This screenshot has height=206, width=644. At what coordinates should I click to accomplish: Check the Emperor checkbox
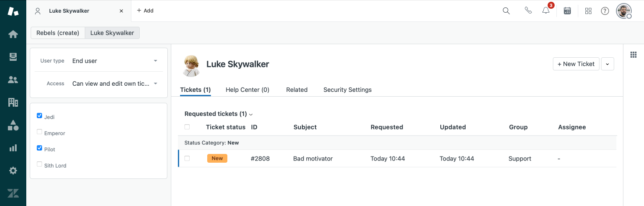click(39, 132)
